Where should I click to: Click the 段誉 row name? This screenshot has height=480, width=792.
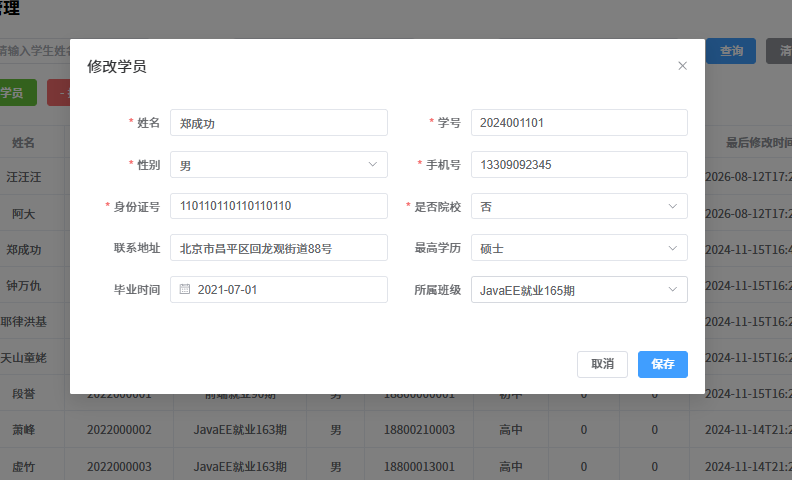coord(24,394)
